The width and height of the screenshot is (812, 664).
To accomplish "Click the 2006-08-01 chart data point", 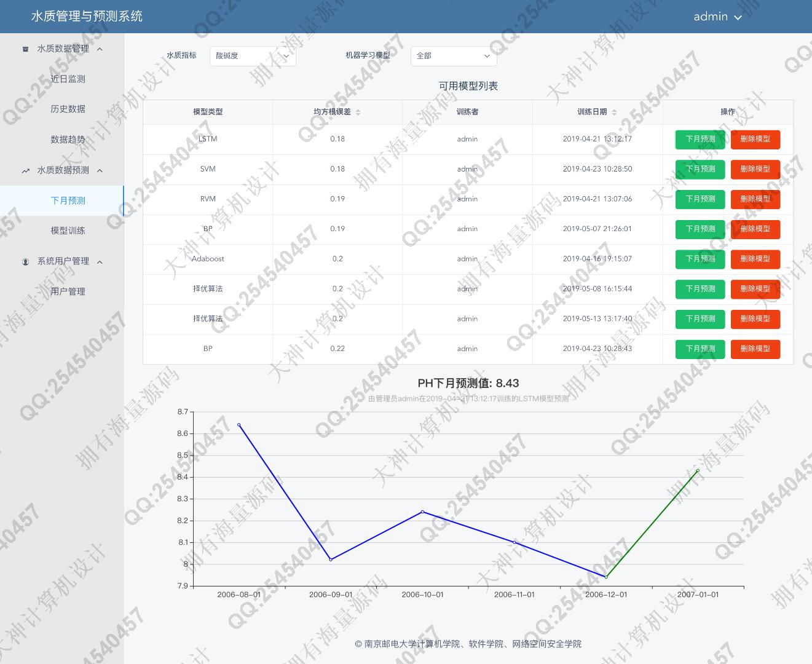I will click(239, 425).
